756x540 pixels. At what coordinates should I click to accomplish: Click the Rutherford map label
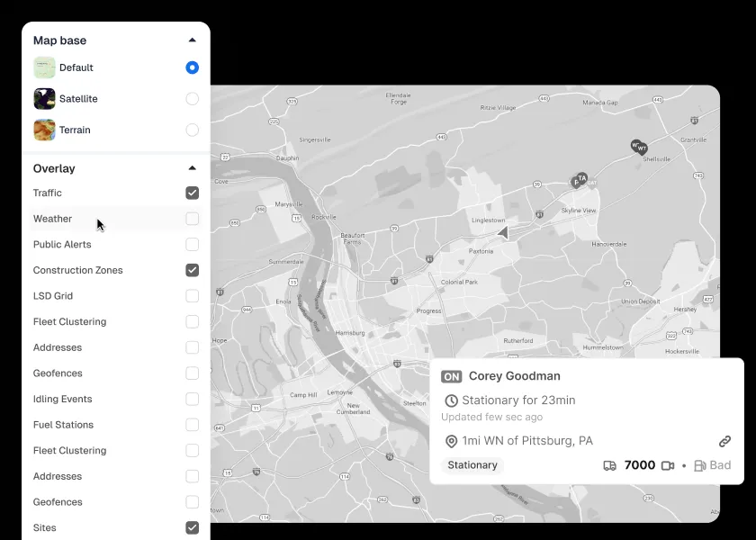(x=518, y=340)
